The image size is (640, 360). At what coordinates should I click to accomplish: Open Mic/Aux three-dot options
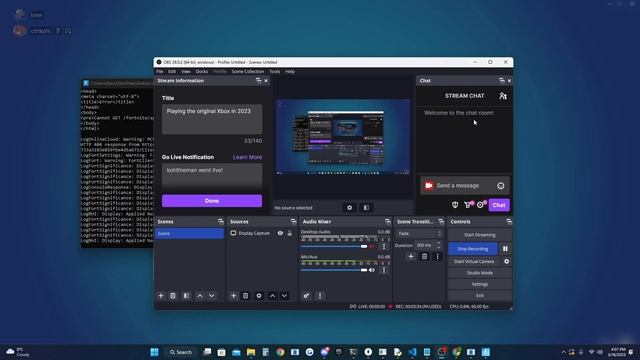tap(384, 270)
